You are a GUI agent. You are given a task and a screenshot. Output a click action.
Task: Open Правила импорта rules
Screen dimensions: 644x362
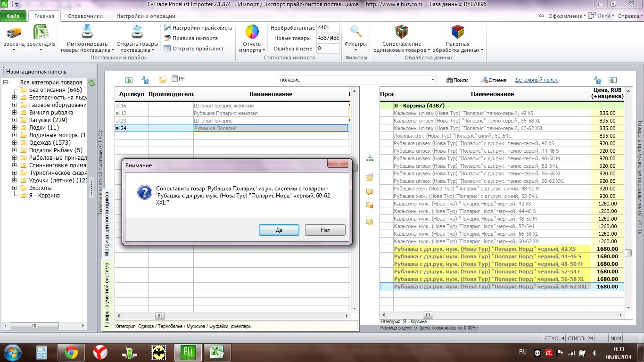tap(191, 38)
